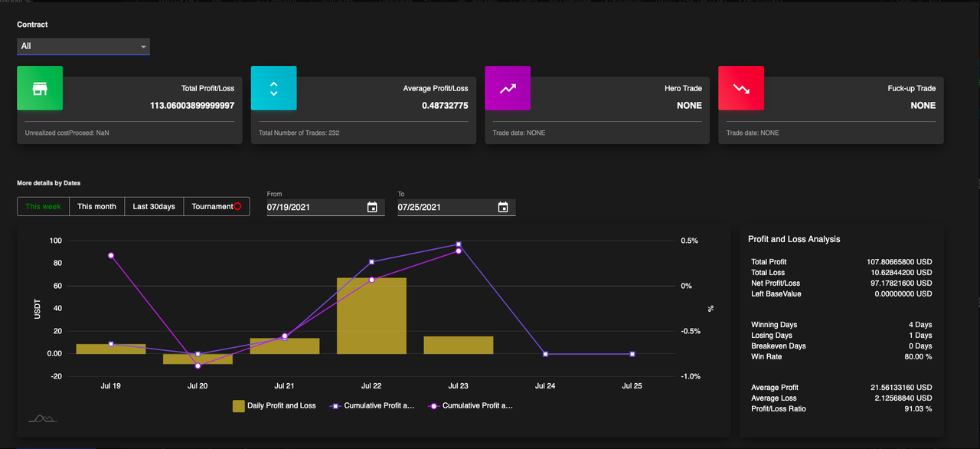980x449 pixels.
Task: Click the Jul 19 circle cumulative data point
Action: (x=111, y=255)
